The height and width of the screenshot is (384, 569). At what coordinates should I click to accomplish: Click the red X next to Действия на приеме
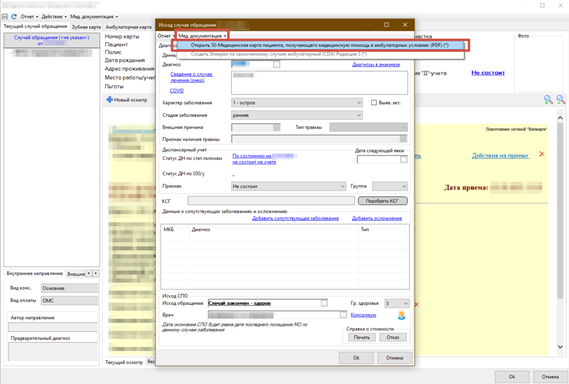pyautogui.click(x=541, y=154)
